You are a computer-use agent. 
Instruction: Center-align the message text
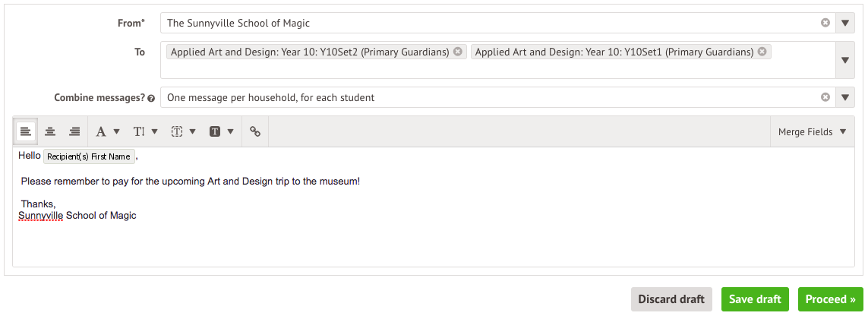[x=50, y=131]
